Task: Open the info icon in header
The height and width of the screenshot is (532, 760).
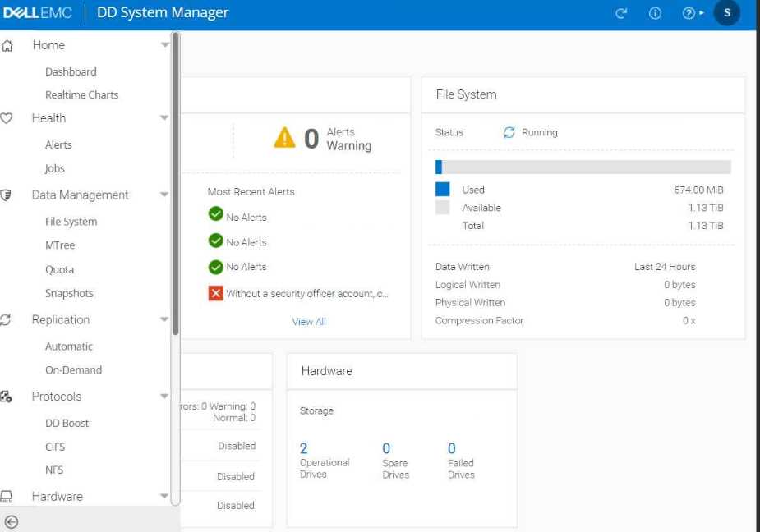Action: 655,13
